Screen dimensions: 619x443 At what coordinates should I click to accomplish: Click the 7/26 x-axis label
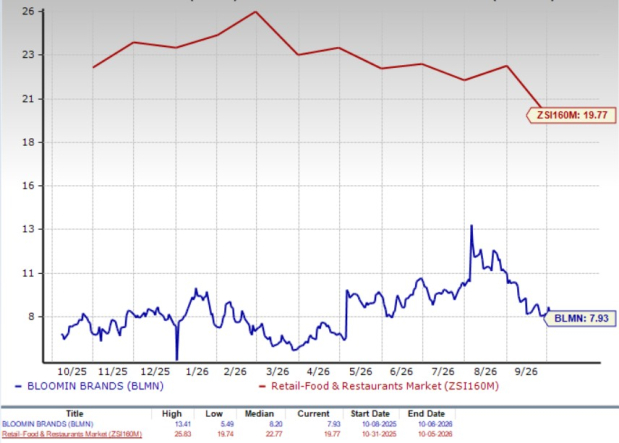click(x=443, y=372)
